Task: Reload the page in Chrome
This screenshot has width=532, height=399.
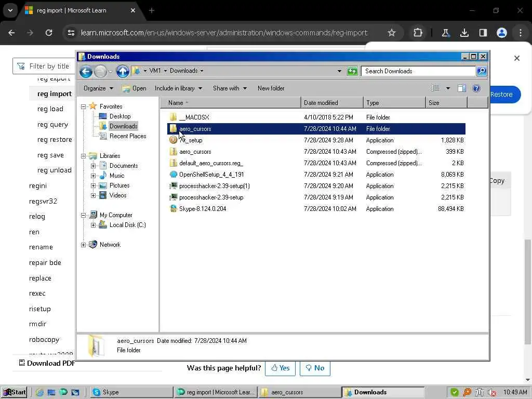Action: pyautogui.click(x=49, y=33)
